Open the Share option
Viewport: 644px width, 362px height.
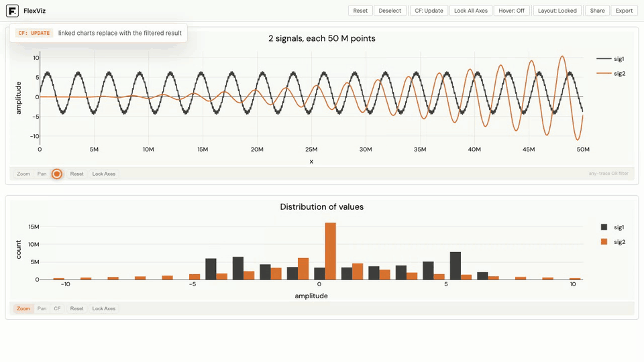tap(597, 11)
